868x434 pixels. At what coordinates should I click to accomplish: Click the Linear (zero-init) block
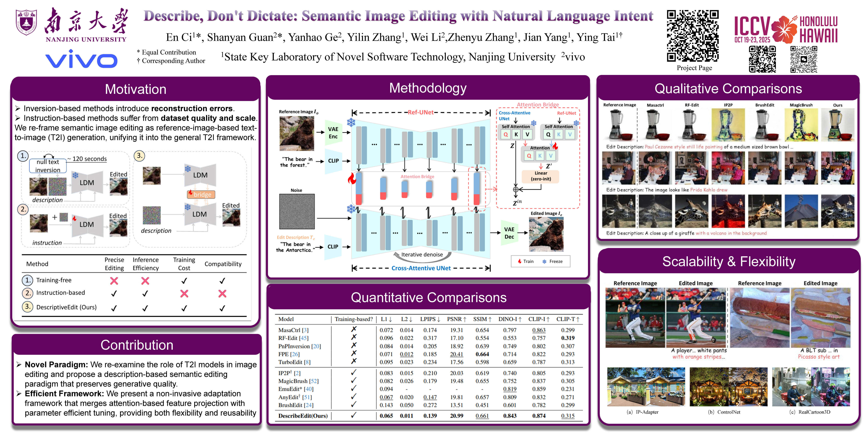tap(540, 176)
